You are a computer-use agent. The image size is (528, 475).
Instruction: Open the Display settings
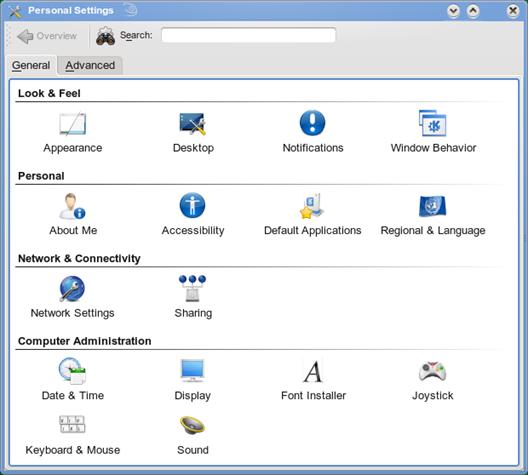(192, 371)
